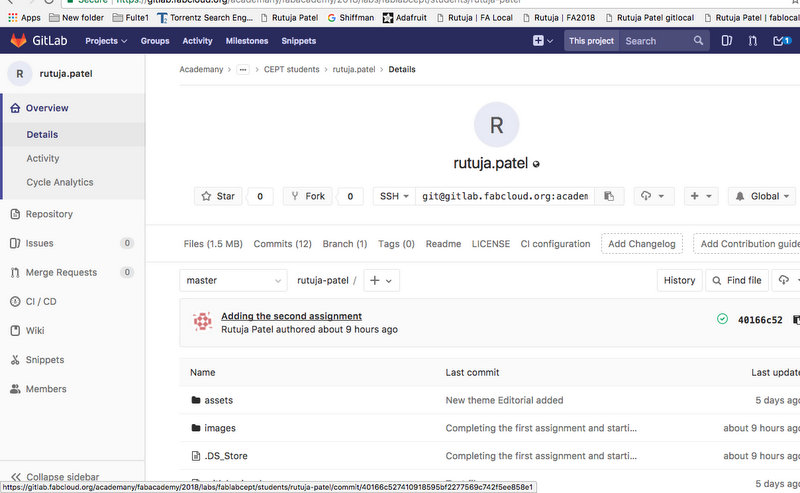The image size is (800, 493).
Task: Click the commit hash 40166c52
Action: pyautogui.click(x=760, y=320)
